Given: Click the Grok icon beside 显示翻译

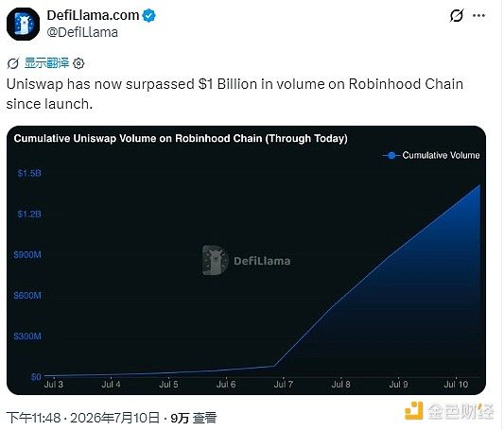Looking at the screenshot, I should pyautogui.click(x=13, y=63).
